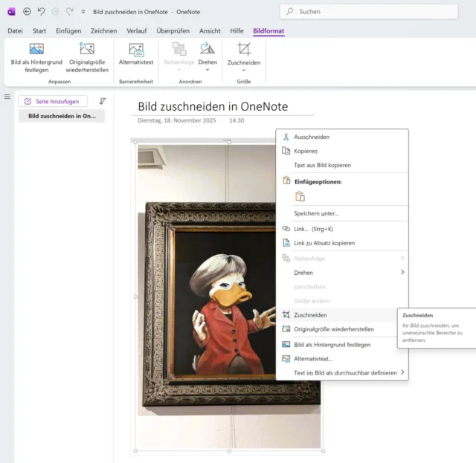Choose Kopieren in context menu

342,151
